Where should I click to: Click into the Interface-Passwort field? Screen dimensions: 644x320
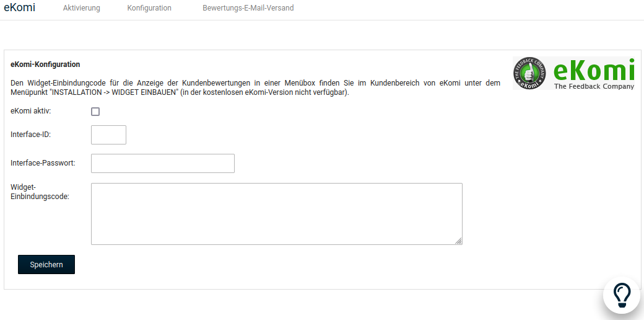click(x=162, y=163)
